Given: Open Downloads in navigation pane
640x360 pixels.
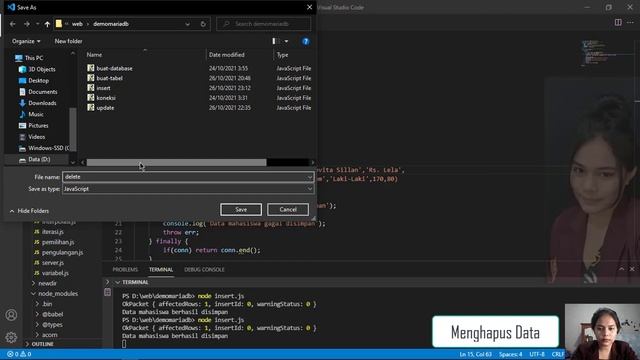Looking at the screenshot, I should (x=42, y=103).
